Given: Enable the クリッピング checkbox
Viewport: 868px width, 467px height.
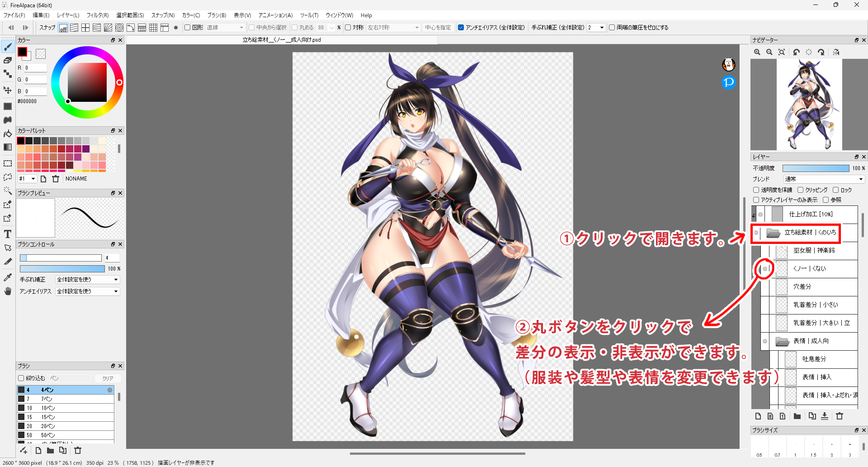Looking at the screenshot, I should (800, 190).
